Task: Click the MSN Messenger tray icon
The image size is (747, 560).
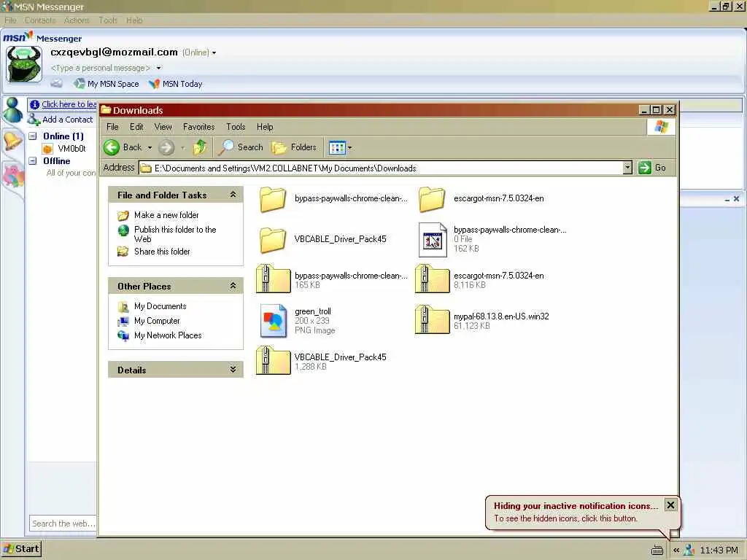Action: 689,551
